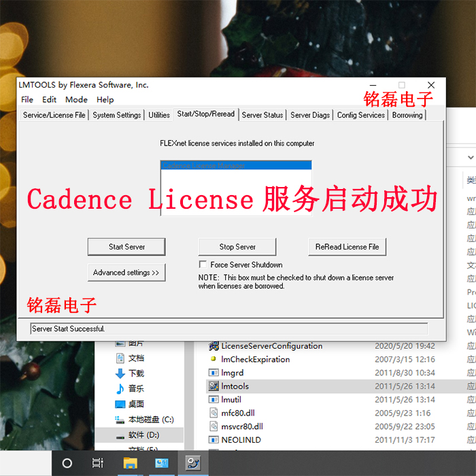The height and width of the screenshot is (476, 476).
Task: Select the 软件 (D:) drive in sidebar
Action: pyautogui.click(x=139, y=435)
